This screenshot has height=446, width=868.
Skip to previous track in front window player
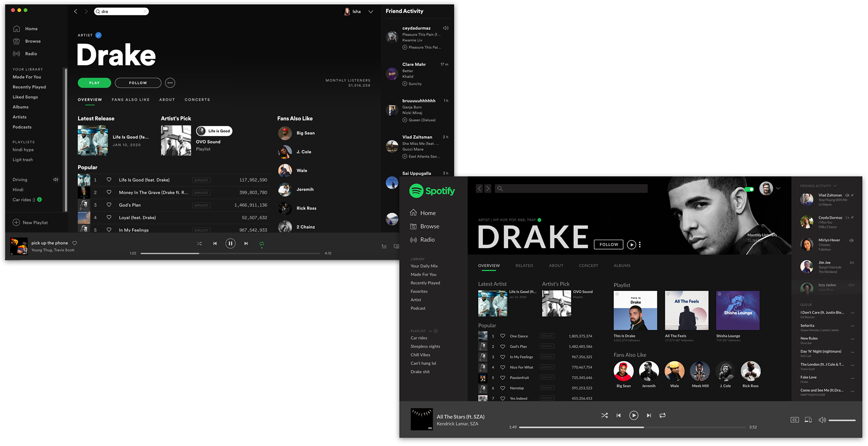618,415
